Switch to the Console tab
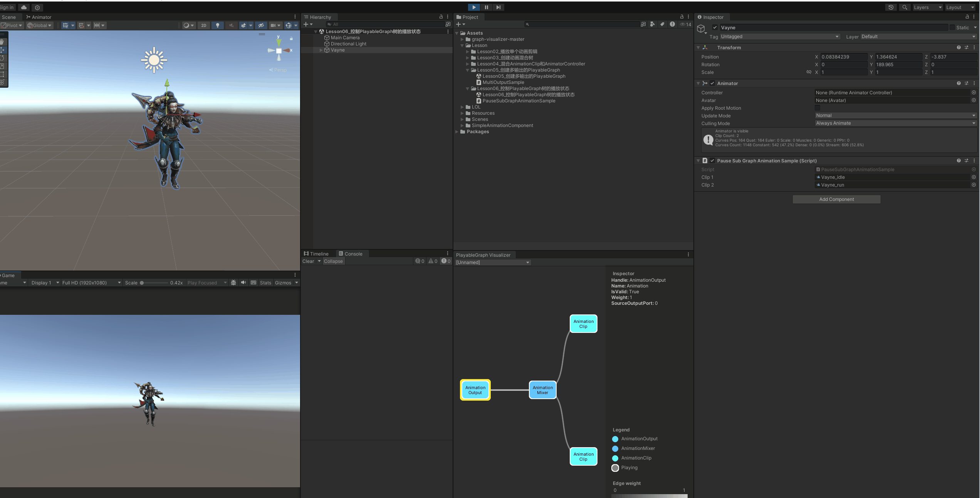Viewport: 980px width, 498px height. coord(351,254)
